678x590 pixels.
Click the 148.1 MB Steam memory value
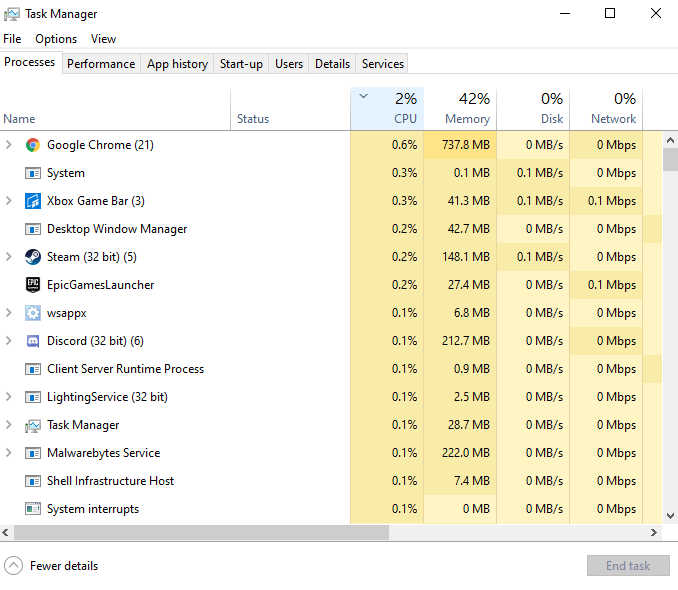[466, 257]
